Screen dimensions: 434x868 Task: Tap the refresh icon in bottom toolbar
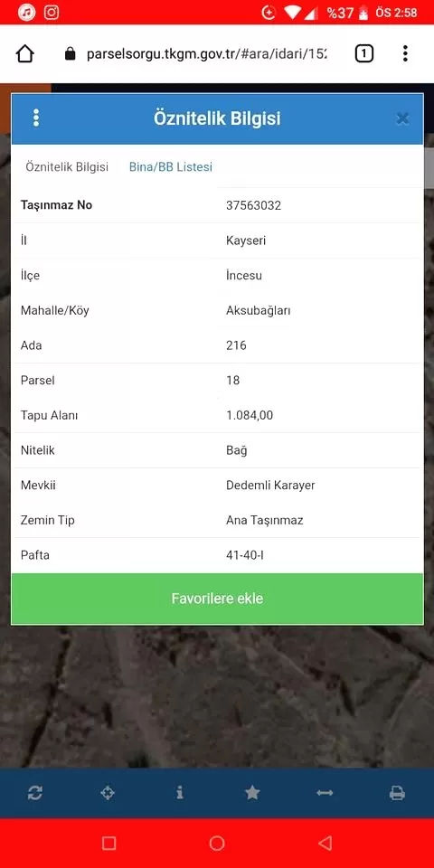35,793
